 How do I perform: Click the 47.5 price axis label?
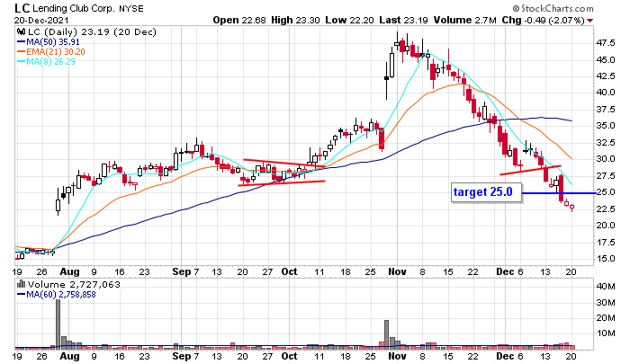pos(606,43)
